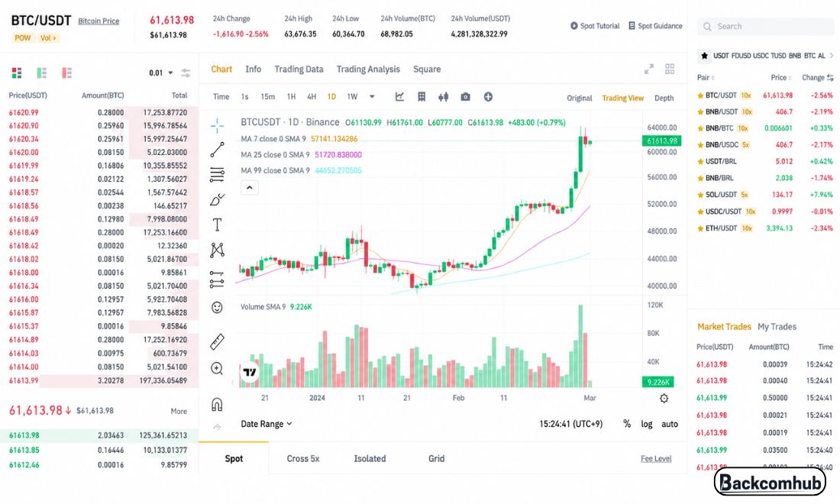This screenshot has width=840, height=504.
Task: Switch to My Trades tab
Action: [x=777, y=327]
